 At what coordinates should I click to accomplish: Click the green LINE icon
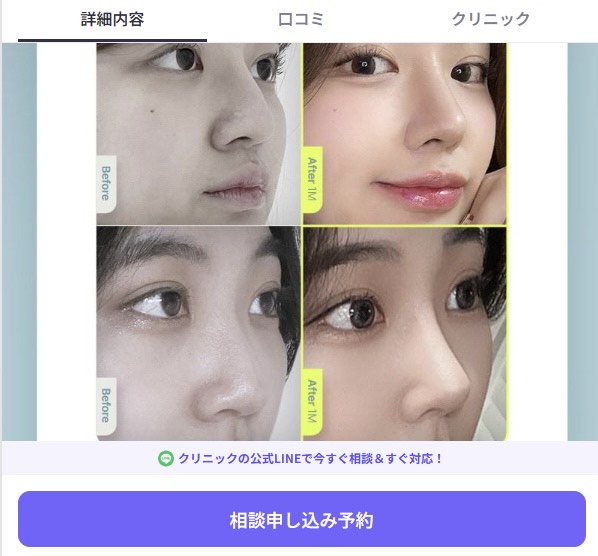point(166,458)
